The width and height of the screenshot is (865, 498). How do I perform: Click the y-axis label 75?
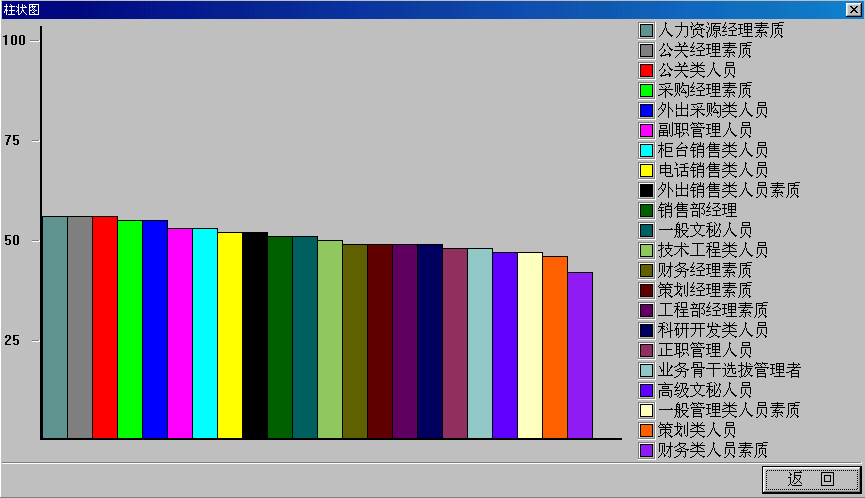click(x=12, y=141)
